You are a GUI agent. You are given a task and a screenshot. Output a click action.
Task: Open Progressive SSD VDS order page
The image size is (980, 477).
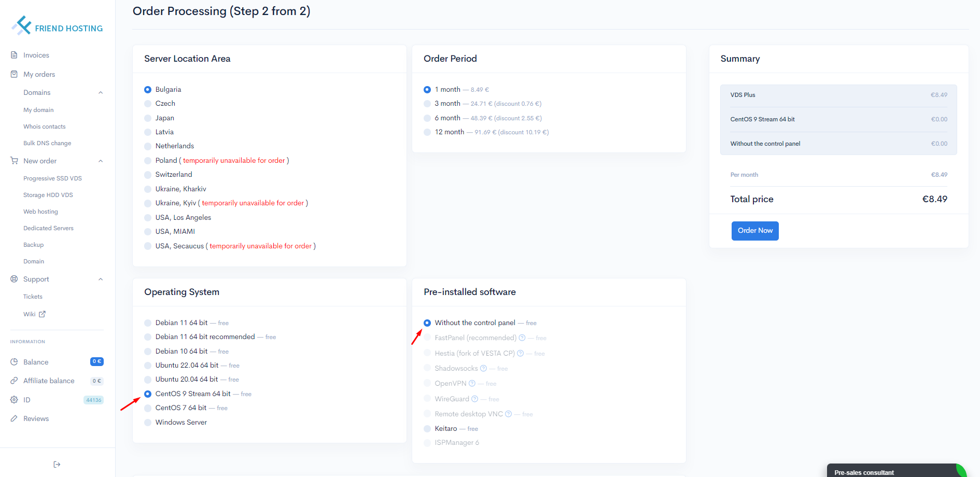(52, 178)
